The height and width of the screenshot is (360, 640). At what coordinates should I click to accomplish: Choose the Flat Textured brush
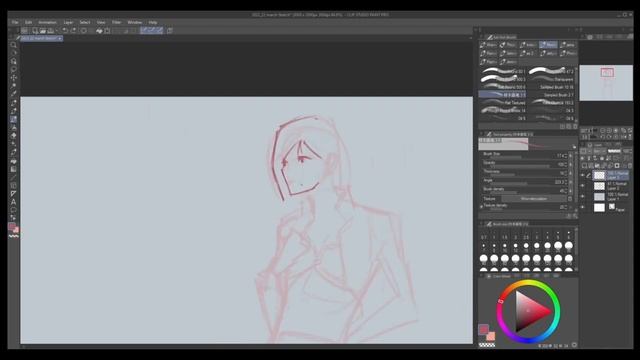pyautogui.click(x=503, y=102)
